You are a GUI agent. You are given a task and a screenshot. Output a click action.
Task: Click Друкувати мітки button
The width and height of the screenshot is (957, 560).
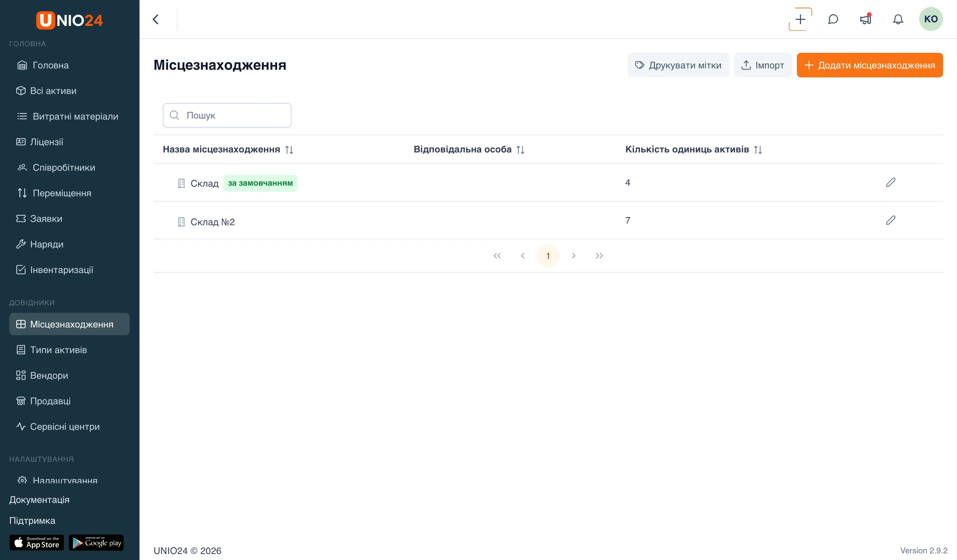click(678, 65)
